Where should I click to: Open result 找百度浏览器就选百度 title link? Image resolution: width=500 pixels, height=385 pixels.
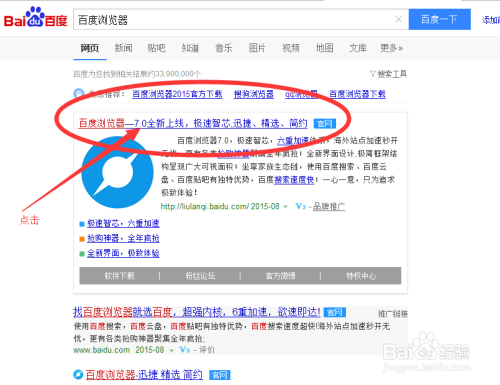pos(197,312)
